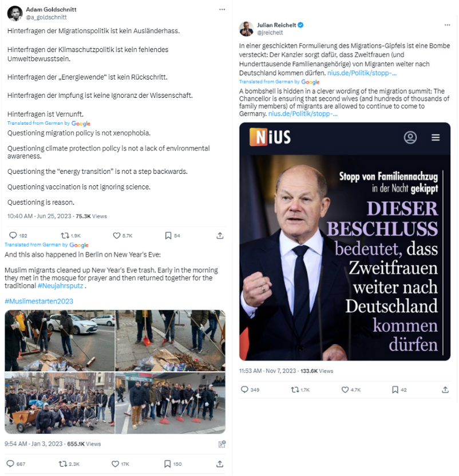The width and height of the screenshot is (459, 476).
Task: Open the translated image icon beside 655.1K Views
Action: click(x=222, y=444)
